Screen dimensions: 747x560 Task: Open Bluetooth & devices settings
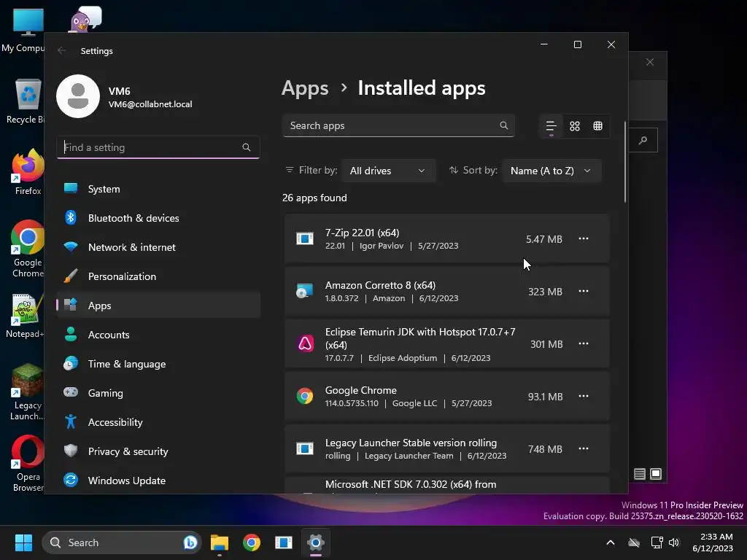(x=158, y=218)
